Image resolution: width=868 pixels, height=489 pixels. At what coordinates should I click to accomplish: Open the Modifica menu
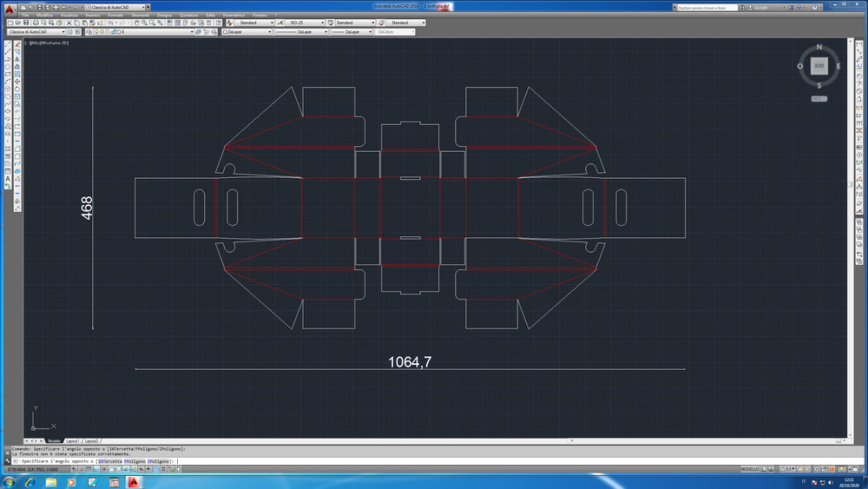pyautogui.click(x=44, y=15)
